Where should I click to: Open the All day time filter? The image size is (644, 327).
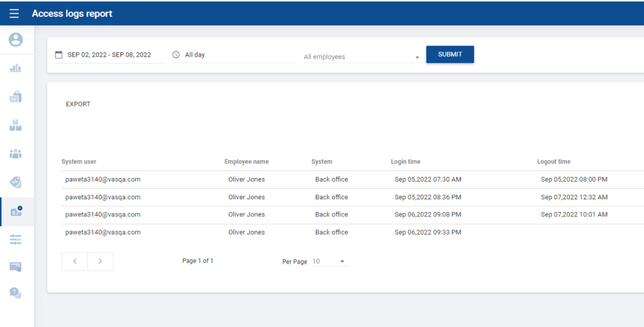pos(233,55)
